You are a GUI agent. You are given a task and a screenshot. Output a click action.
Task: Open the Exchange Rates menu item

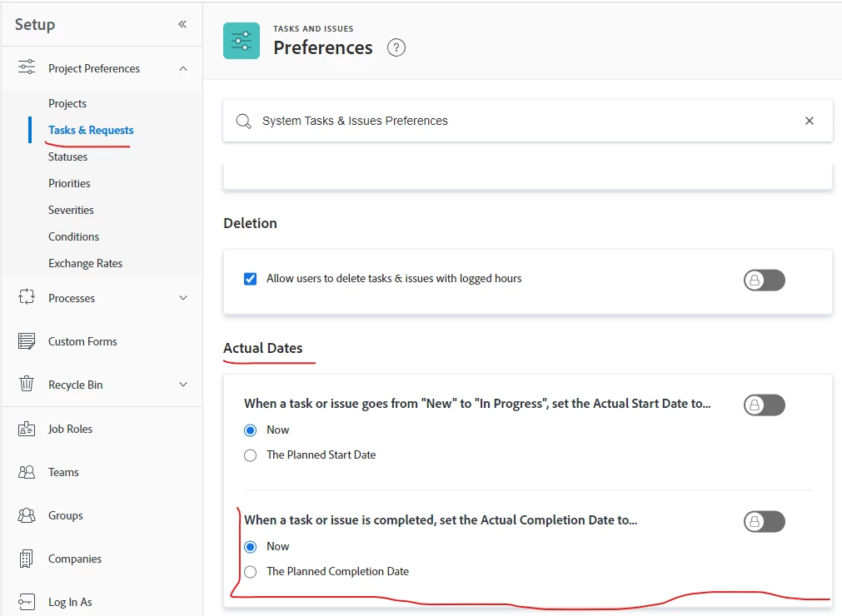pos(85,263)
